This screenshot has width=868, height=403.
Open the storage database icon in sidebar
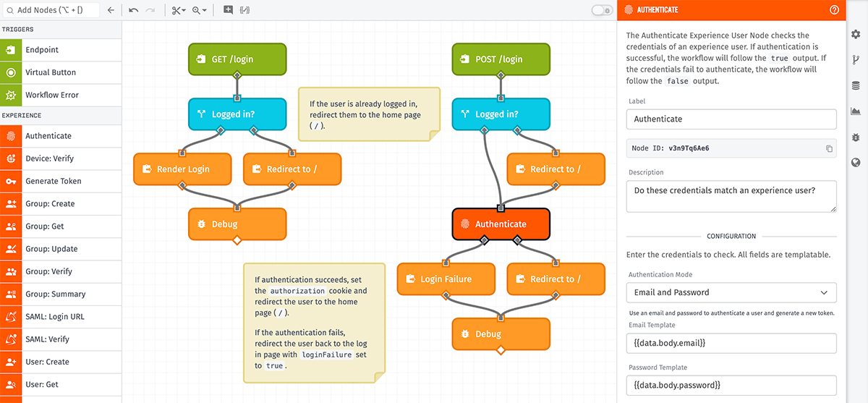tap(856, 85)
